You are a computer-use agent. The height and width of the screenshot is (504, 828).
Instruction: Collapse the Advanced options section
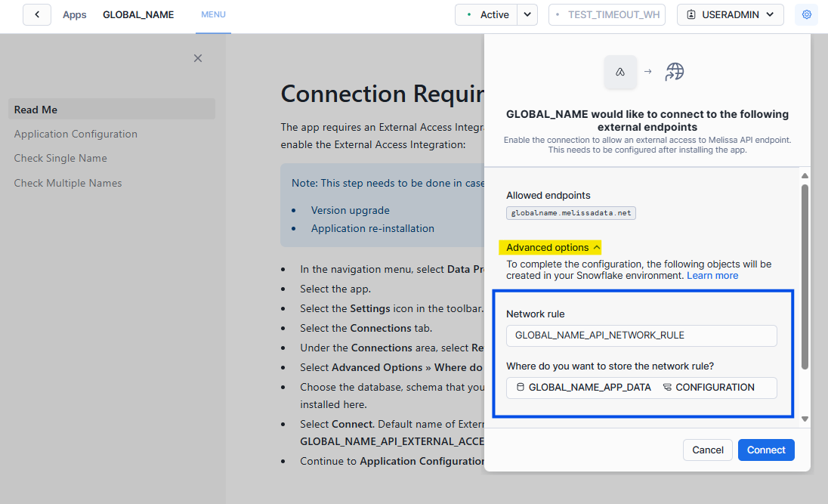553,247
